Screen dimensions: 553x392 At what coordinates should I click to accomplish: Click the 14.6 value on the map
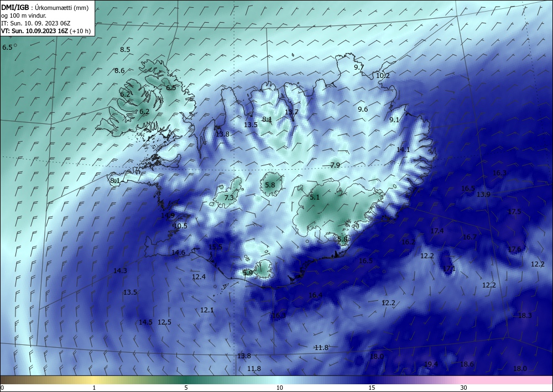179,253
